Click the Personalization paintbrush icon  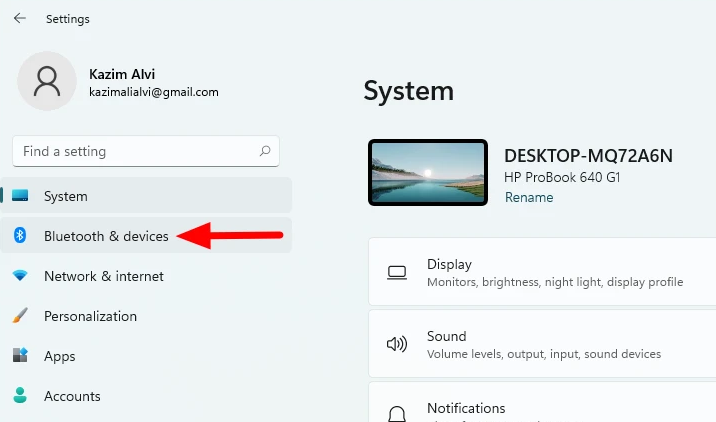(x=20, y=316)
